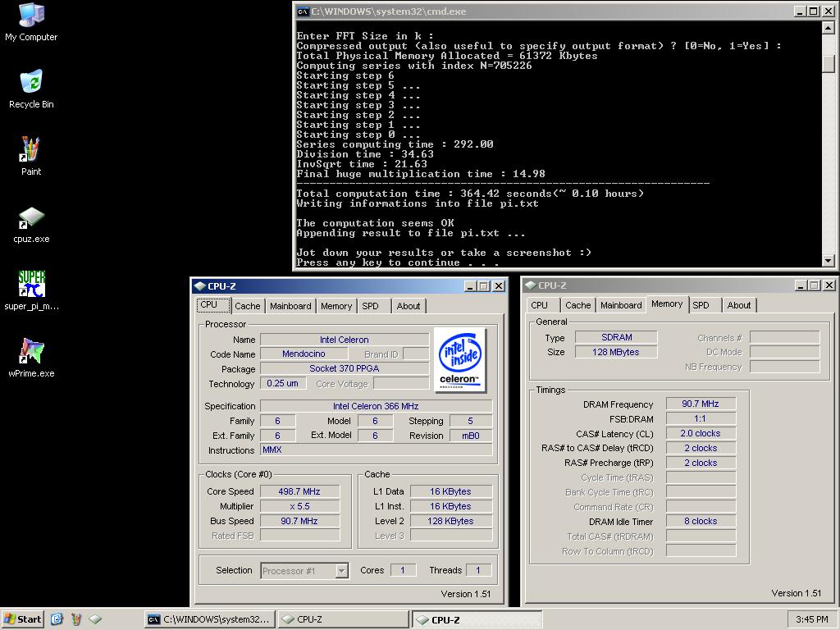The width and height of the screenshot is (840, 630).
Task: Open CPU tab in left CPU-Z window
Action: pos(213,305)
